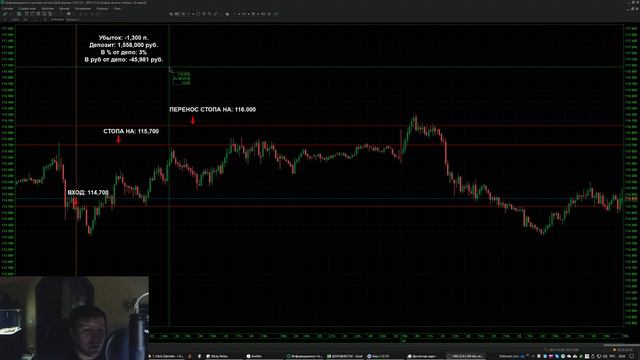Open the Chris Zabriskie taskbar item
Viewport: 640px width, 360px height.
[166, 356]
